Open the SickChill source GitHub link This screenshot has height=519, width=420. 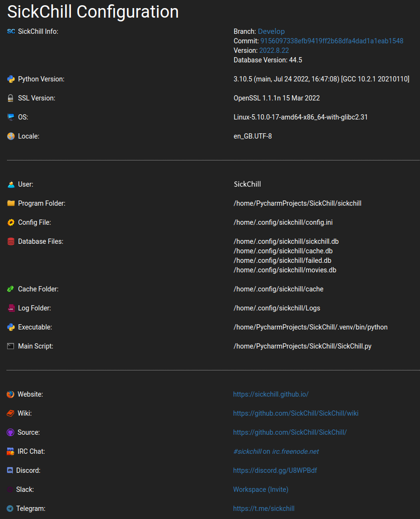tap(290, 432)
